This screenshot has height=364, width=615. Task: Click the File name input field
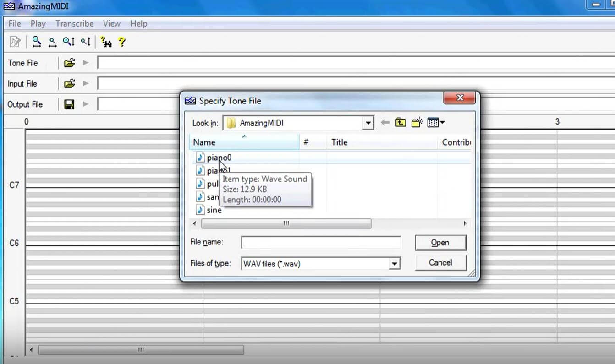321,242
